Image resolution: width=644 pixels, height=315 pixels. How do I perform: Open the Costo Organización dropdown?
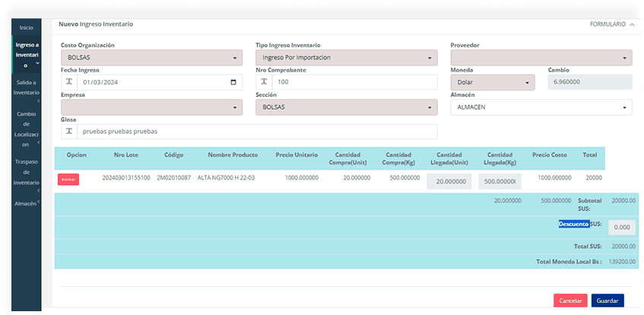pyautogui.click(x=151, y=58)
